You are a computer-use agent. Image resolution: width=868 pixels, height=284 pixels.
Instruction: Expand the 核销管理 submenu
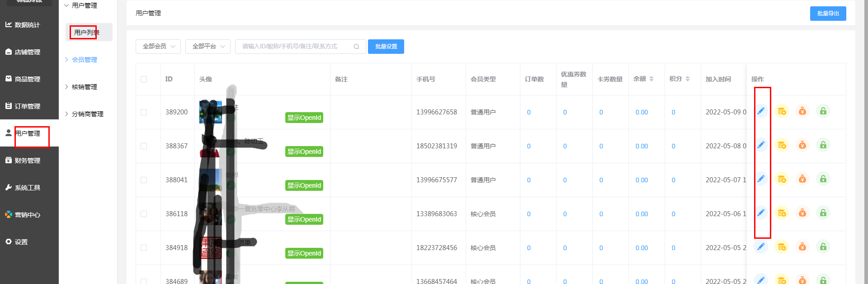85,87
